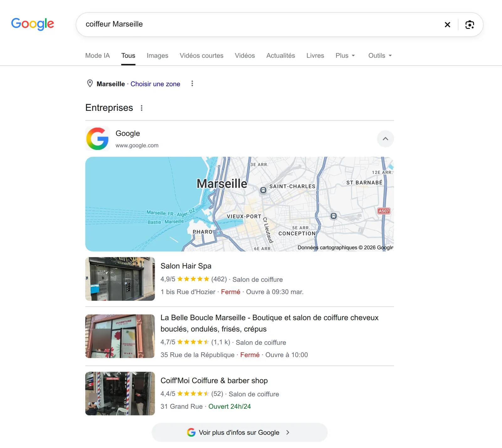Switch to the Mode IA tab

click(98, 56)
